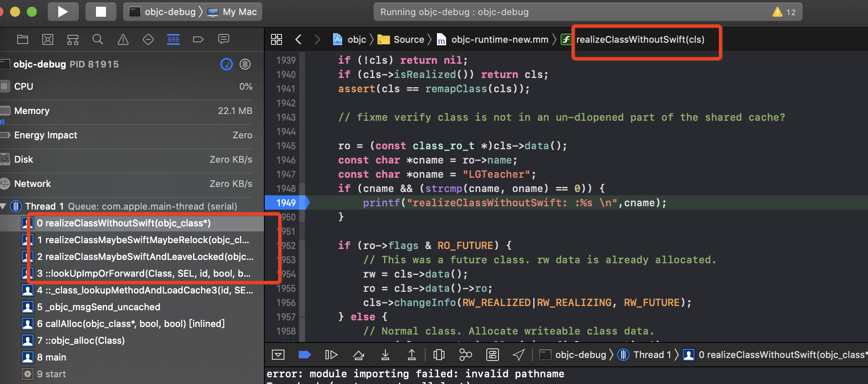This screenshot has height=384, width=868.
Task: Open objc-debug process in debug bar
Action: [573, 355]
